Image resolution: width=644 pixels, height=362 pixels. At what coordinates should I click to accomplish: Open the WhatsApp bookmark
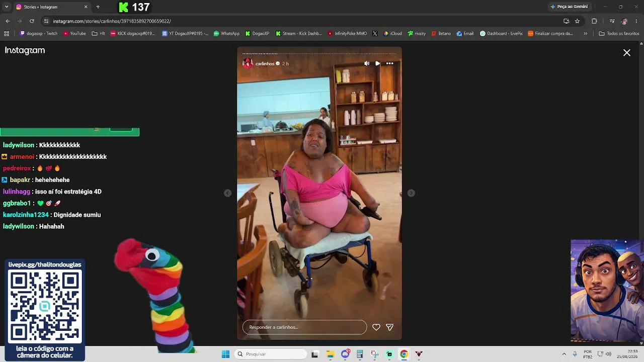coord(226,34)
